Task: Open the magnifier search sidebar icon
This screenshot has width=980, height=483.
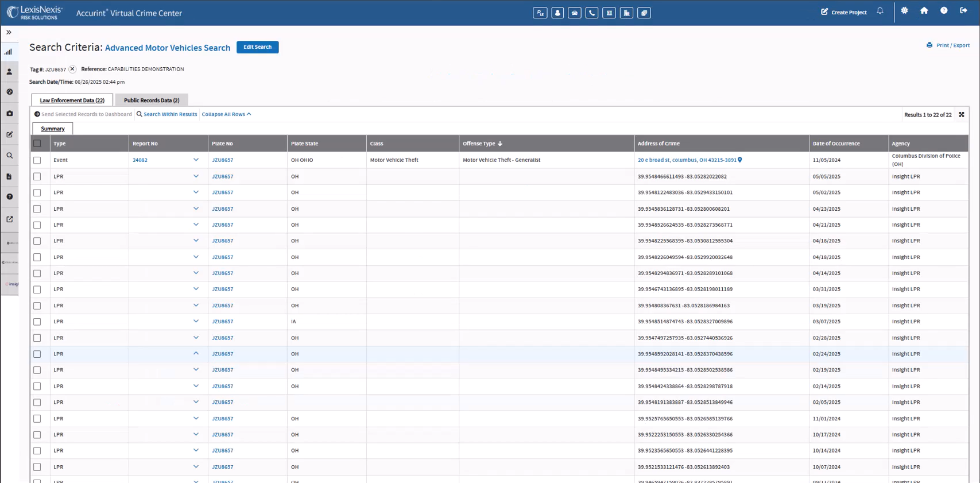Action: [x=9, y=156]
